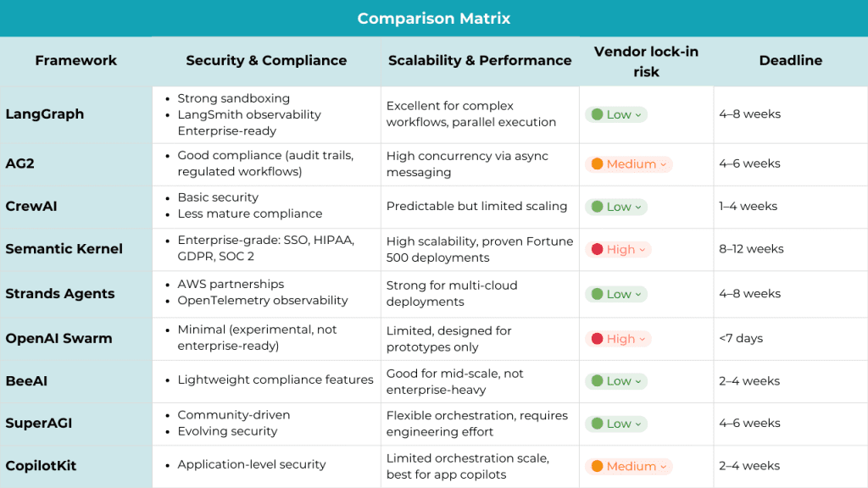
Task: Select the OpenAI Swarm row label
Action: tap(59, 339)
